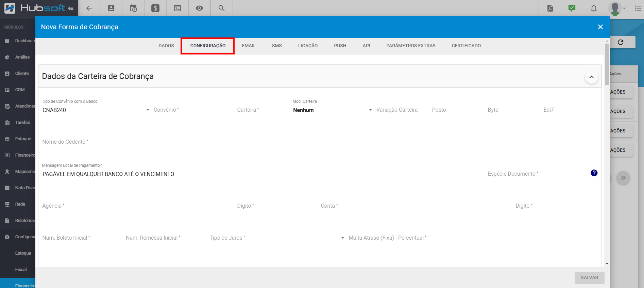
Task: Open the user avatar menu
Action: pos(617,8)
